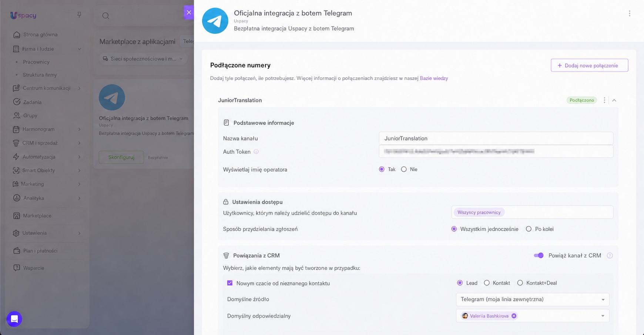This screenshot has height=335, width=644.
Task: Click the Auth Token info icon
Action: click(256, 152)
